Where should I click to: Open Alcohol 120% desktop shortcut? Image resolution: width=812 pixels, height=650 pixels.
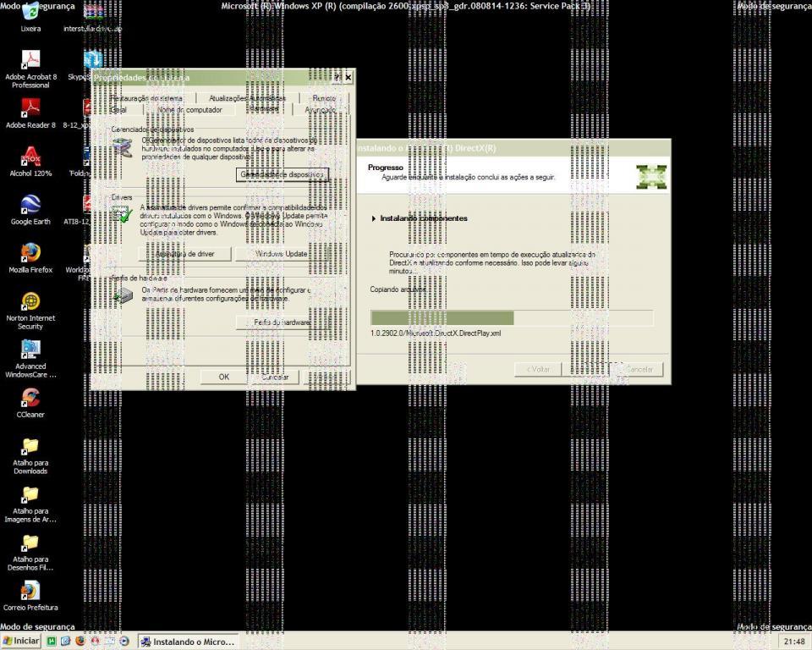click(30, 161)
